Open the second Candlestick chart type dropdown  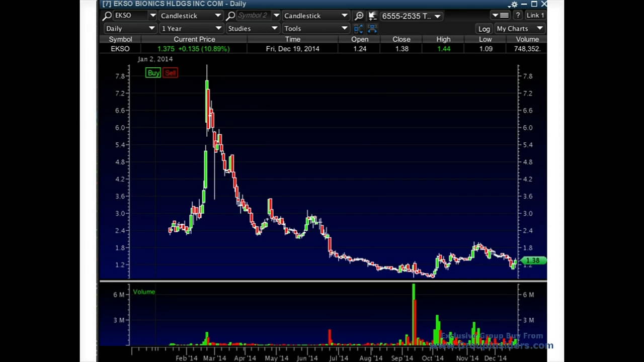316,16
